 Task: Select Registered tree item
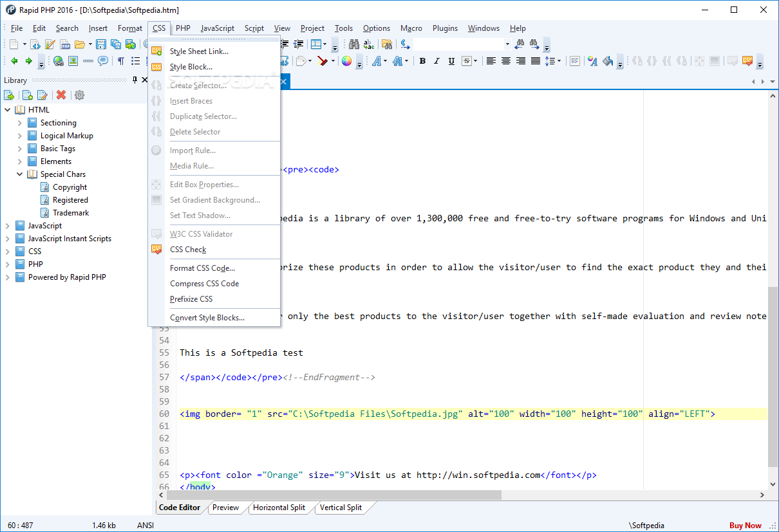[70, 200]
